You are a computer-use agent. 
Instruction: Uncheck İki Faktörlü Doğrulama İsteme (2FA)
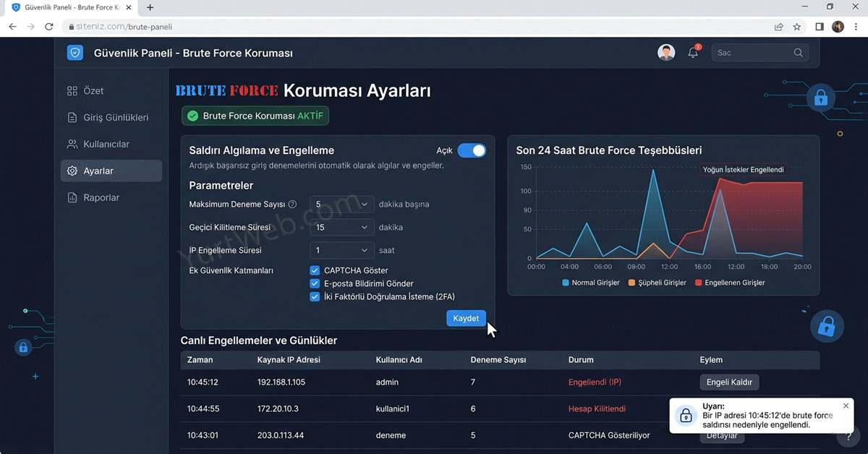click(x=315, y=296)
